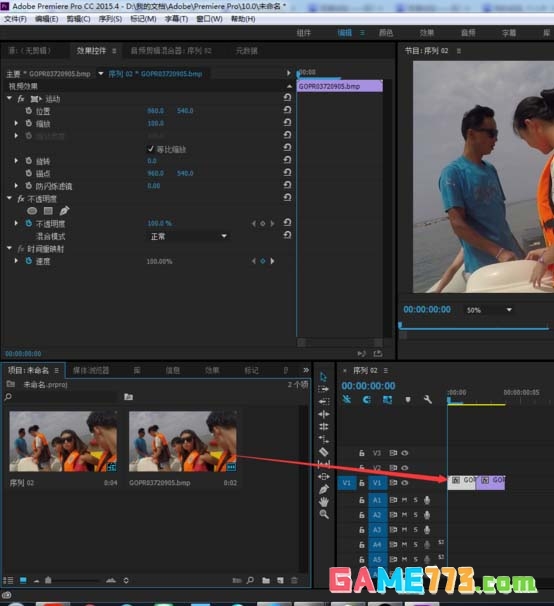Viewport: 554px width, 606px height.
Task: Create new bin in project panel
Action: click(x=266, y=580)
